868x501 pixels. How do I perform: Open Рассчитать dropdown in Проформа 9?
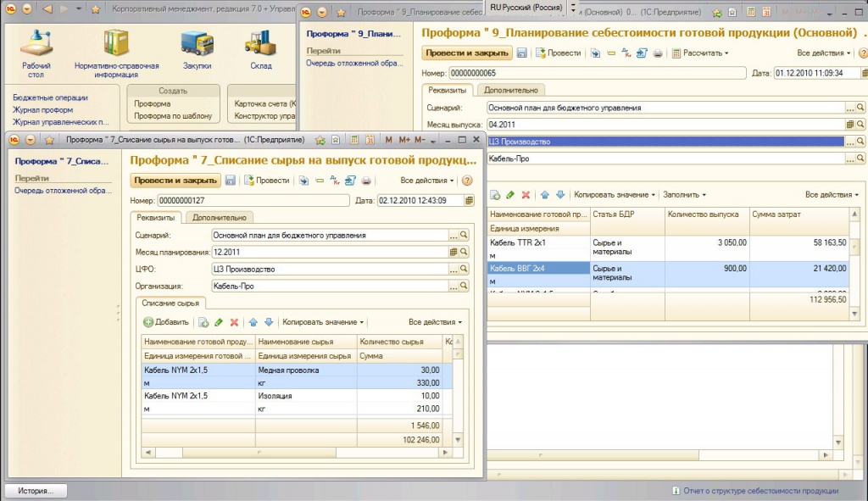coord(700,53)
